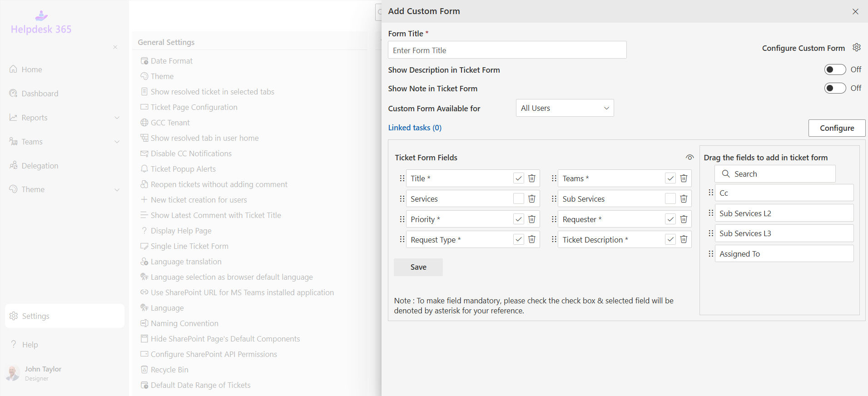This screenshot has width=868, height=396.
Task: Click drag handle of Request Type field
Action: click(x=402, y=239)
